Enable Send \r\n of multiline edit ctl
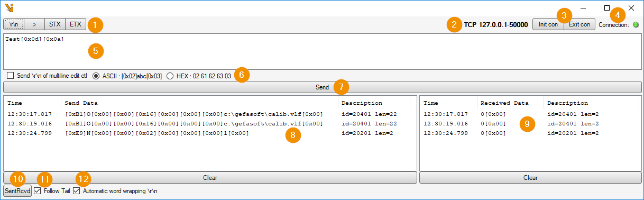The image size is (644, 200). (10, 76)
